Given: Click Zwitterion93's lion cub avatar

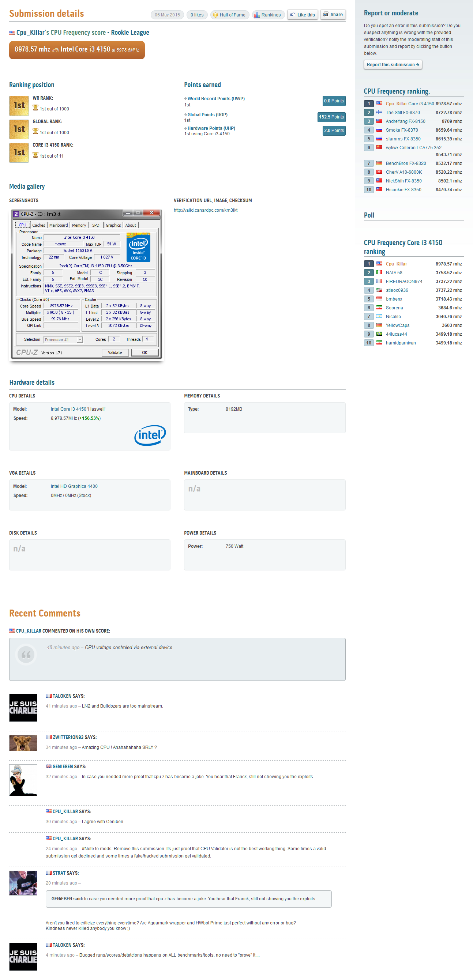Looking at the screenshot, I should [x=23, y=743].
